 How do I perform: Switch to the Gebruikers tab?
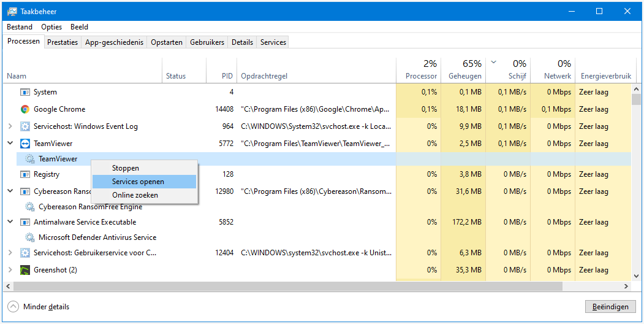(207, 42)
